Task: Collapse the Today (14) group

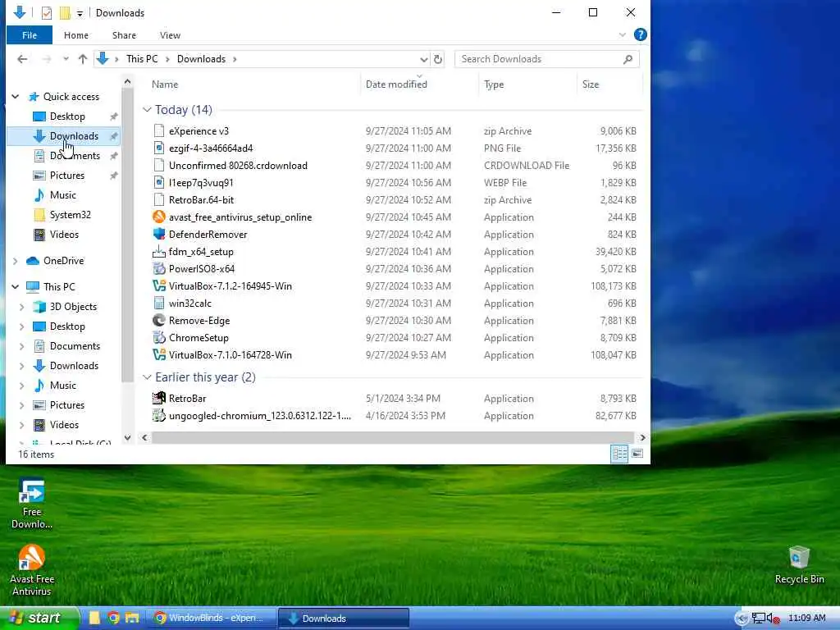Action: click(147, 110)
